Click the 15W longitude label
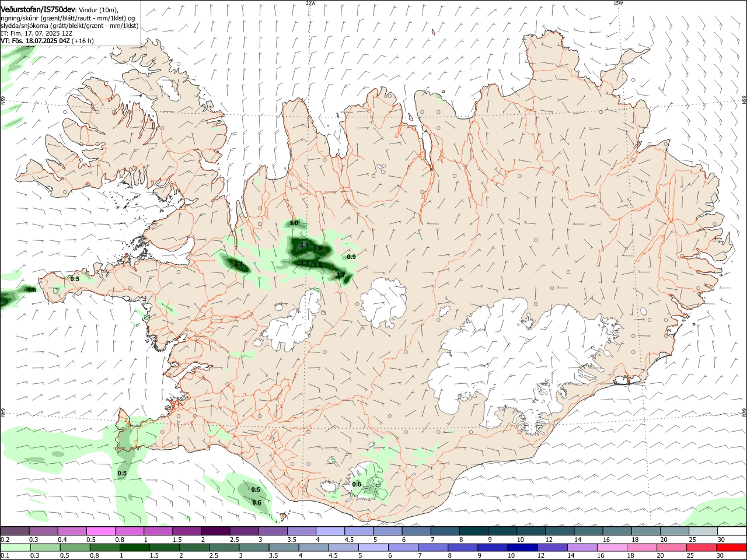 point(618,3)
